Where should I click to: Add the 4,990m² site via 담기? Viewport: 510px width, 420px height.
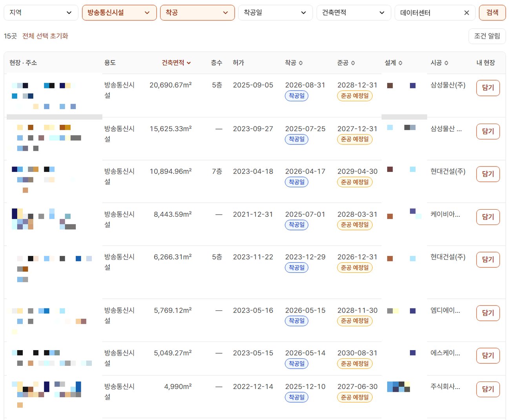pos(488,389)
